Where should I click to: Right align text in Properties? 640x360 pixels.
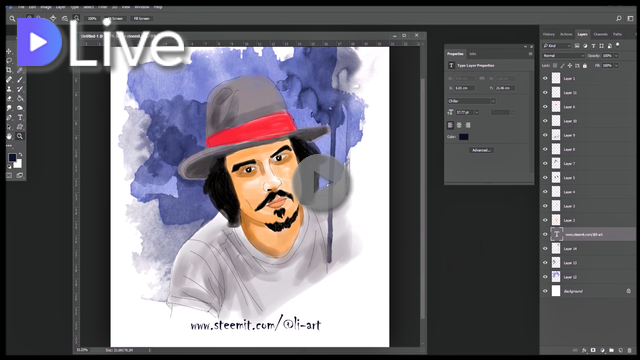pyautogui.click(x=468, y=125)
